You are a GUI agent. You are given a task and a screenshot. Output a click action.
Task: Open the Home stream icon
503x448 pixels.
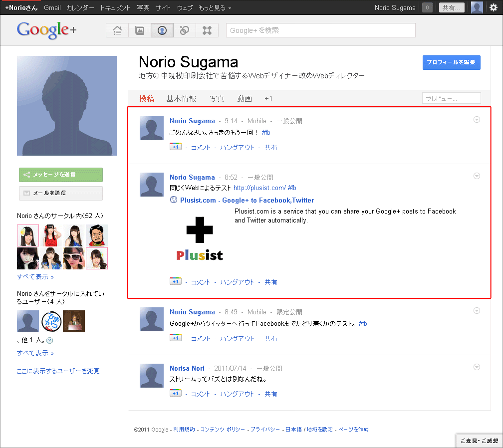point(117,30)
